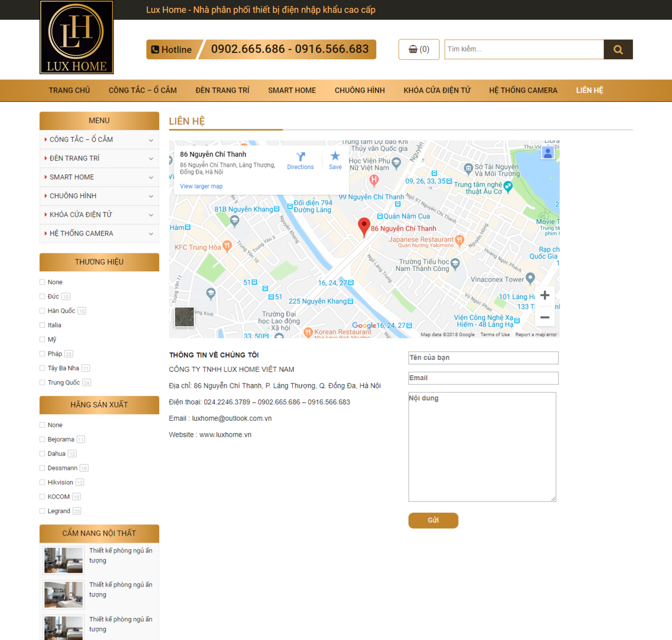This screenshot has height=640, width=672.
Task: Check the Mỹ checkbox
Action: (42, 339)
